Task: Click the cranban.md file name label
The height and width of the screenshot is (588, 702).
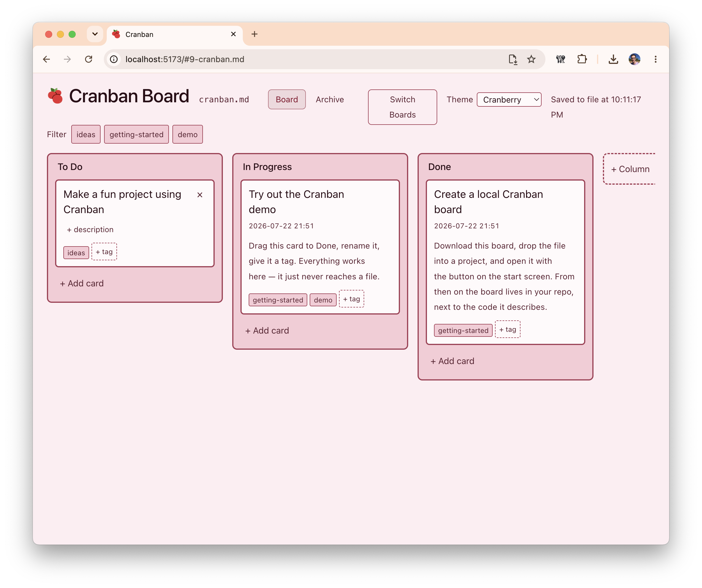Action: pyautogui.click(x=224, y=100)
